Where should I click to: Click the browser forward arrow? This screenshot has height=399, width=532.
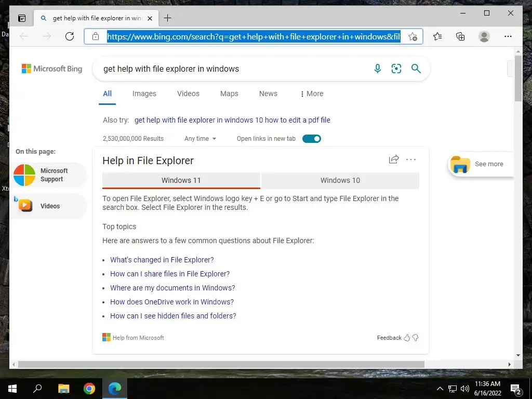[x=47, y=36]
